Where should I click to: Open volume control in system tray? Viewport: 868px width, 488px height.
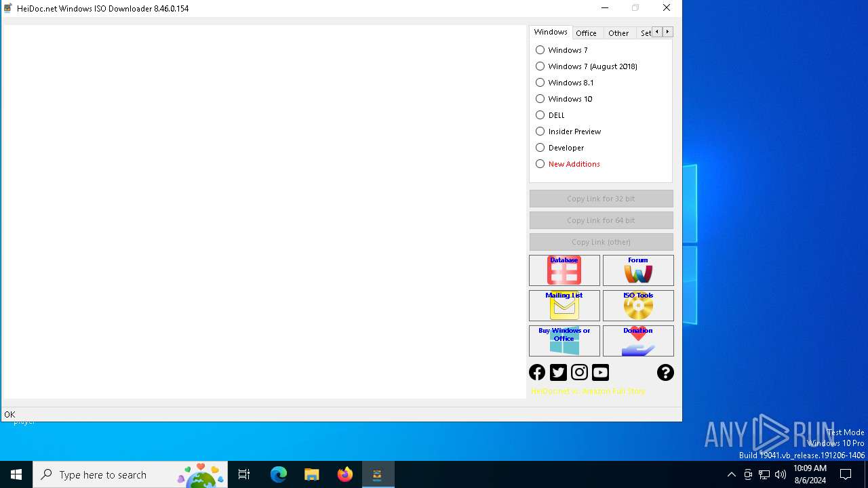(x=781, y=474)
